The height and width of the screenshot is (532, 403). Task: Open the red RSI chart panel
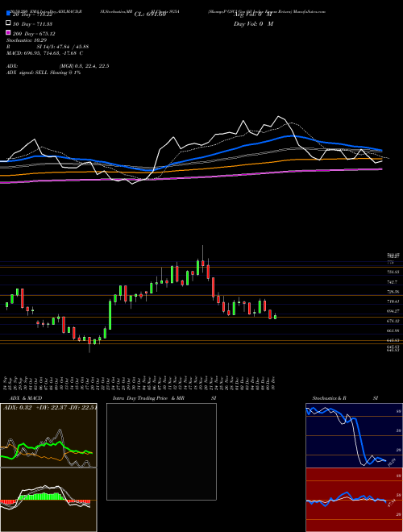(354, 500)
